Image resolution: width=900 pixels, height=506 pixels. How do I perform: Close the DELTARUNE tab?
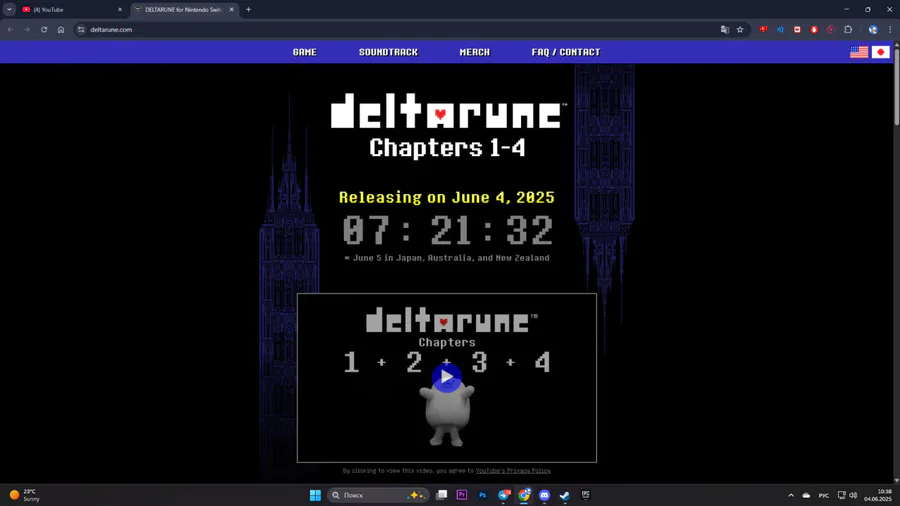pyautogui.click(x=231, y=10)
